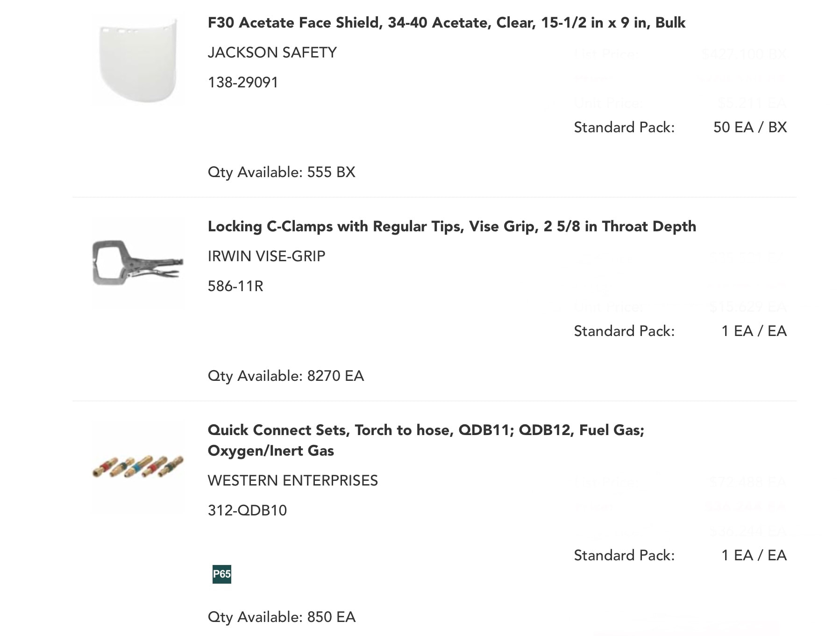Screen dimensions: 840x636
Task: Select the IRWIN VISE-GRIP brand name
Action: click(x=266, y=256)
